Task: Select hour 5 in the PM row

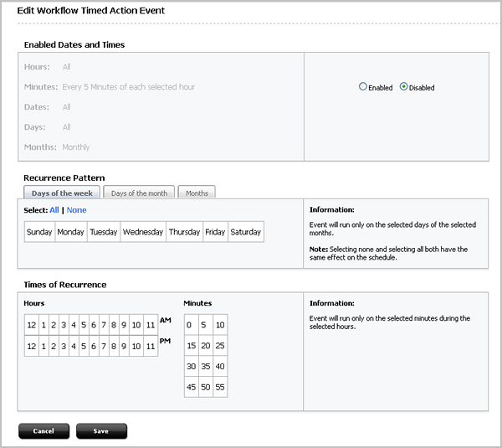Action: point(83,346)
